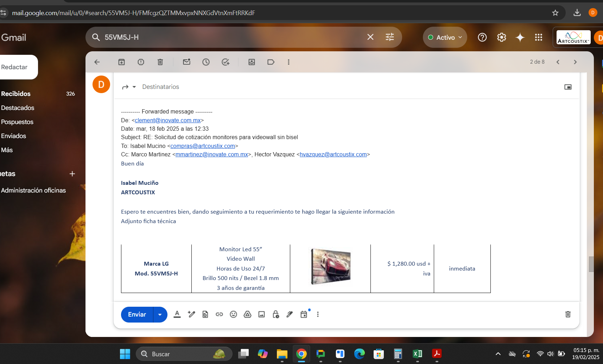This screenshot has height=364, width=603.
Task: Open Gmail support help icon
Action: pos(482,37)
